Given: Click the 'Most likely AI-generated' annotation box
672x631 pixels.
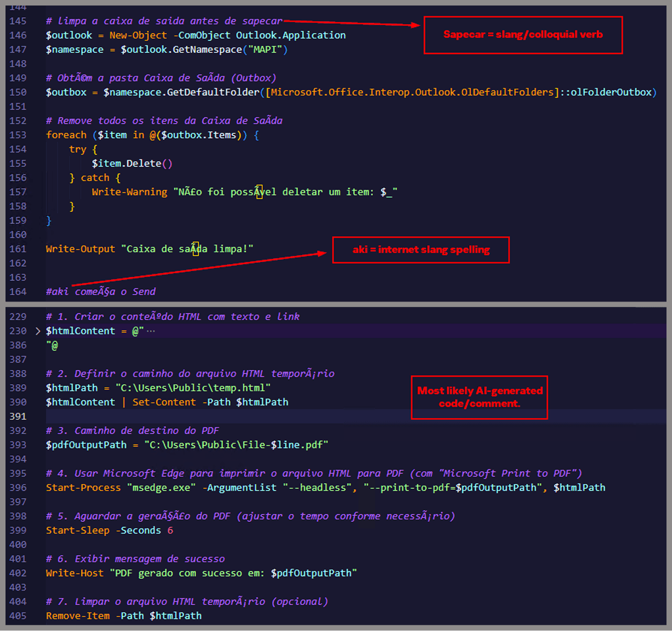Looking at the screenshot, I should click(479, 397).
